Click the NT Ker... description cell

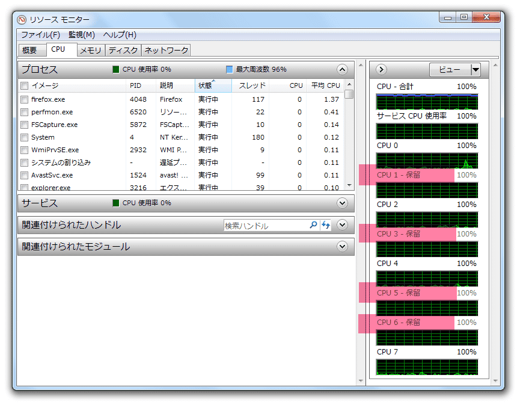click(x=174, y=137)
